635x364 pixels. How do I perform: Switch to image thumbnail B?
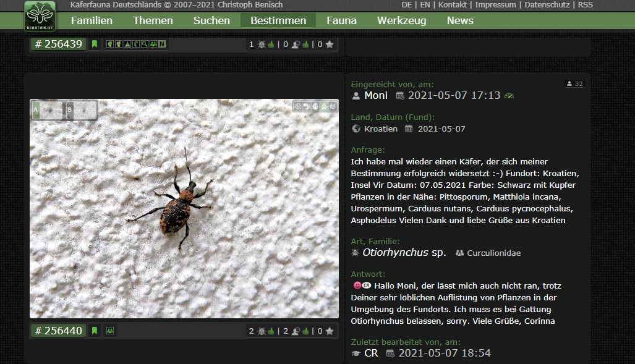click(82, 110)
